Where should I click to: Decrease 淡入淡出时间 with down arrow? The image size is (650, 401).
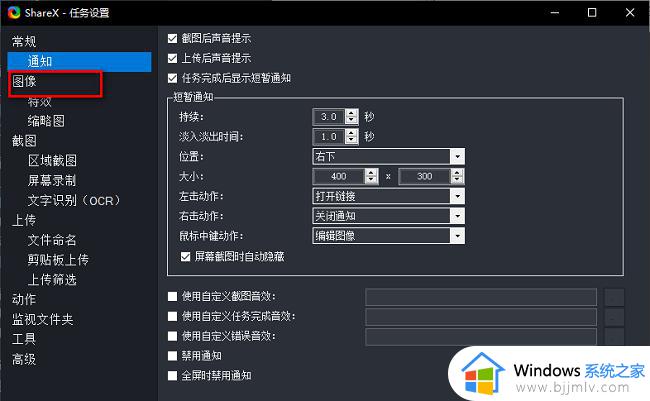(351, 140)
